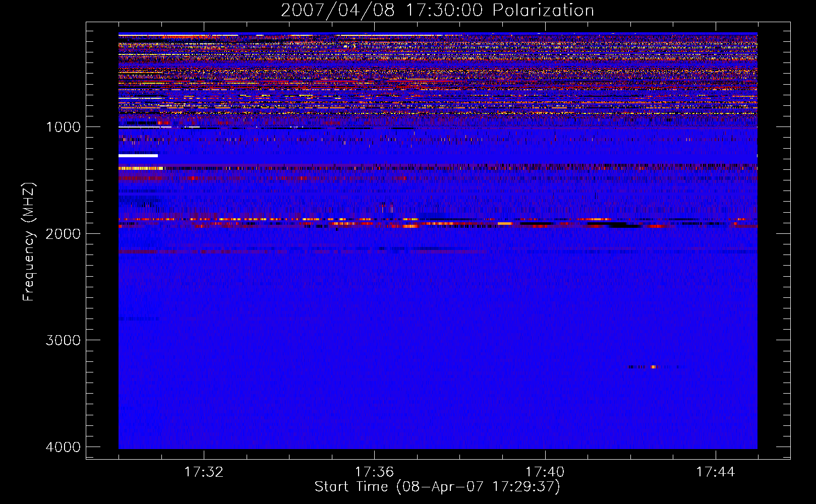
Task: Click the 17:36 time tick label
Action: (x=374, y=472)
